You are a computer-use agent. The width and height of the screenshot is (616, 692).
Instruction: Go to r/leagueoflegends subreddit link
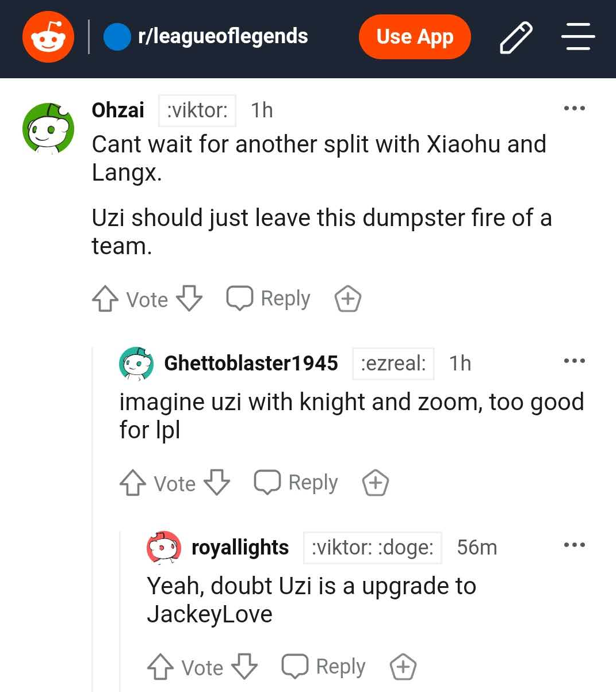(223, 36)
